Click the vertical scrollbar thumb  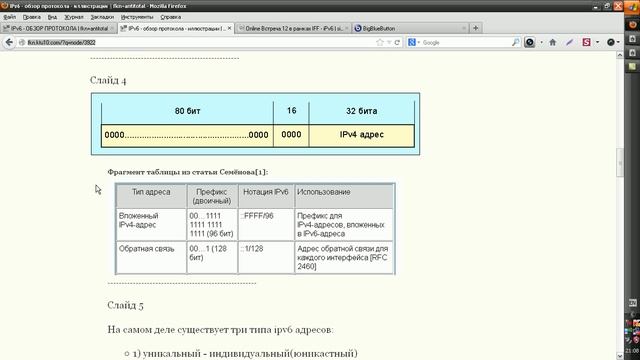[620, 162]
